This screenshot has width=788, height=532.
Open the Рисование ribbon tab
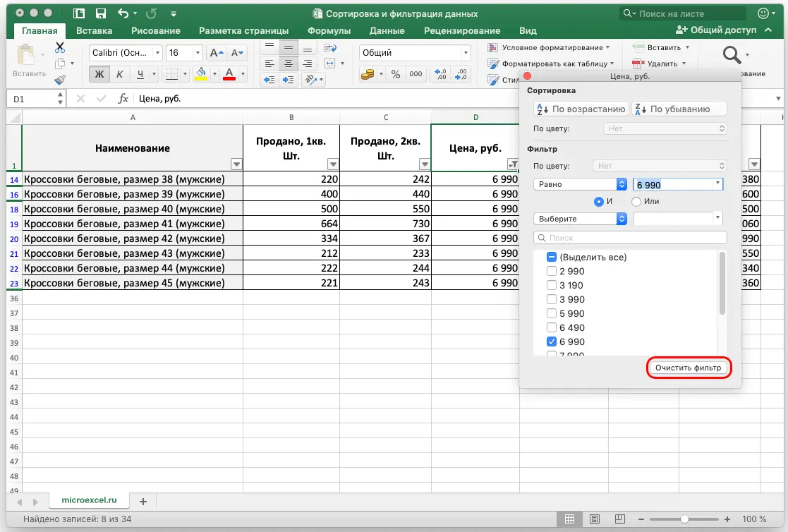tap(156, 30)
